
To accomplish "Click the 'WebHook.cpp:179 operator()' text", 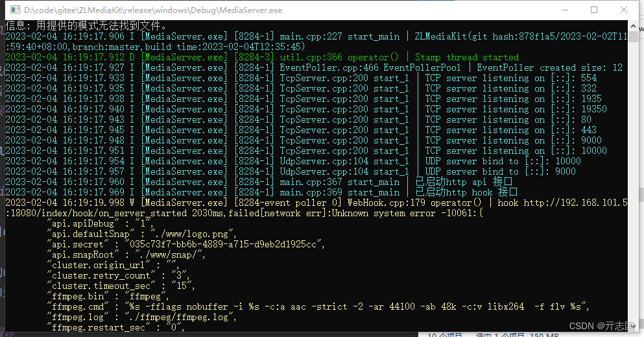I will click(414, 203).
